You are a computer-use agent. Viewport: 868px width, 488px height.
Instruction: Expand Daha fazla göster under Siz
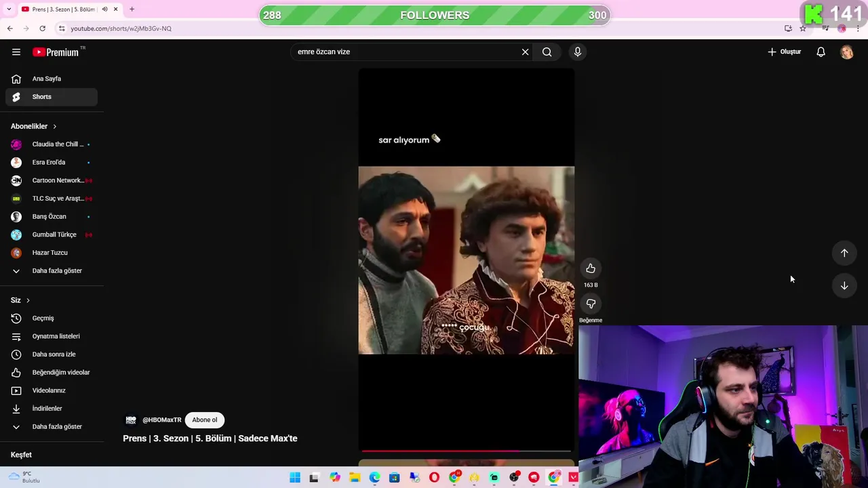[x=52, y=426]
